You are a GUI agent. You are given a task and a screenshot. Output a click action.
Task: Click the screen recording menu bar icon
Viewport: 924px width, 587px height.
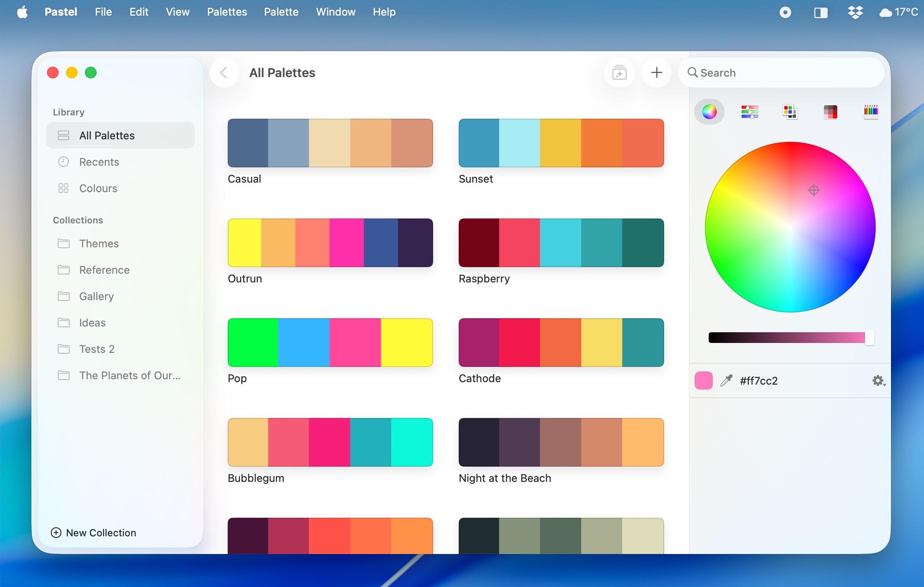(x=785, y=12)
